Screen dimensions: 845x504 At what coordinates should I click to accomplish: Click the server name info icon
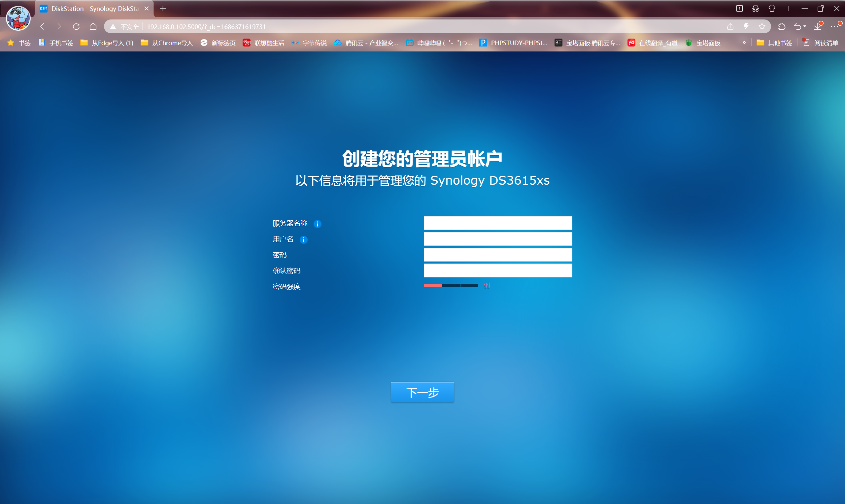pos(317,224)
